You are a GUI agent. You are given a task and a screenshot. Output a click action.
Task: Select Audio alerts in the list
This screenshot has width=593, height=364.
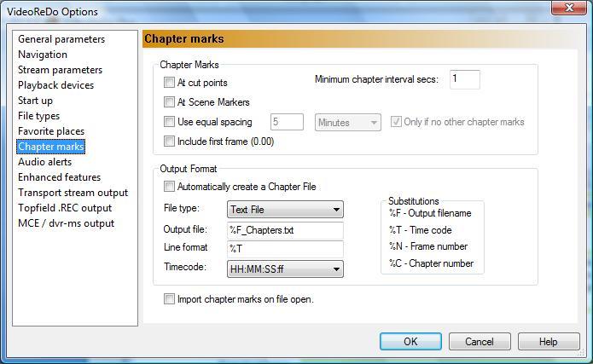coord(45,162)
